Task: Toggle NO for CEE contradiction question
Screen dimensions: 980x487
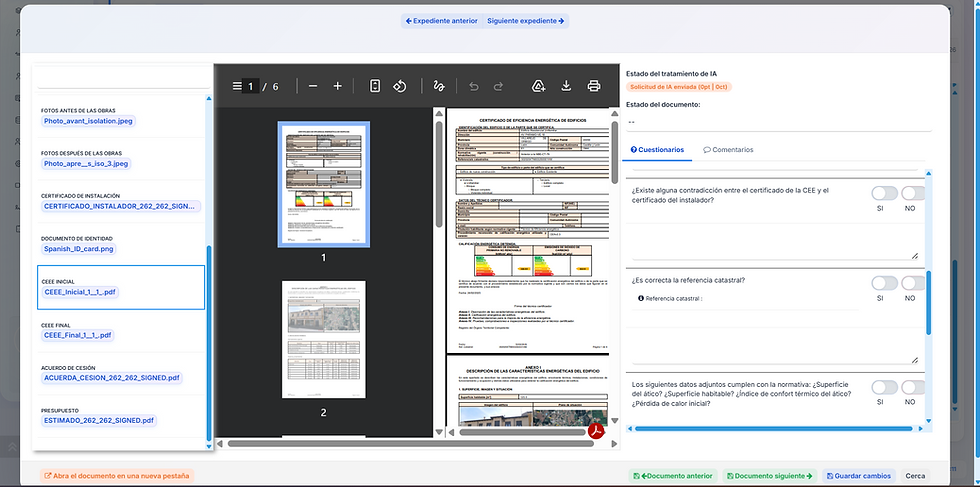Action: point(912,193)
